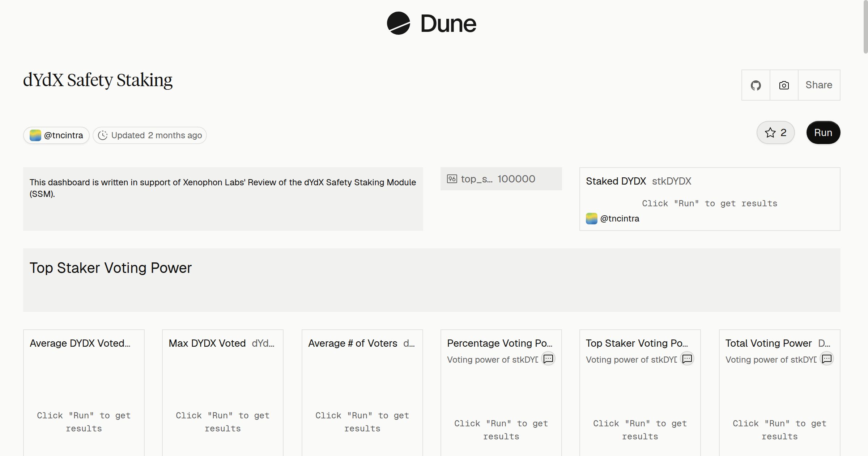Open the Staked DYDX query title
This screenshot has height=456, width=868.
click(616, 181)
